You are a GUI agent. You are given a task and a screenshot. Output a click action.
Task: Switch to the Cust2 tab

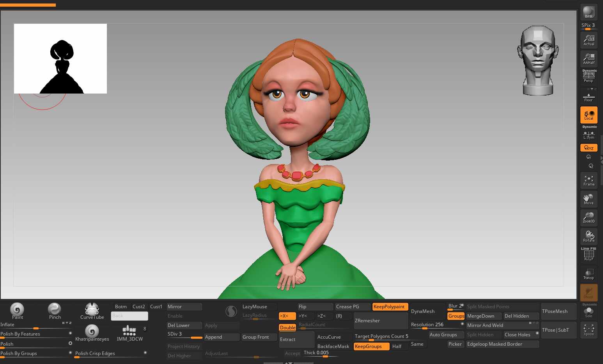click(138, 307)
